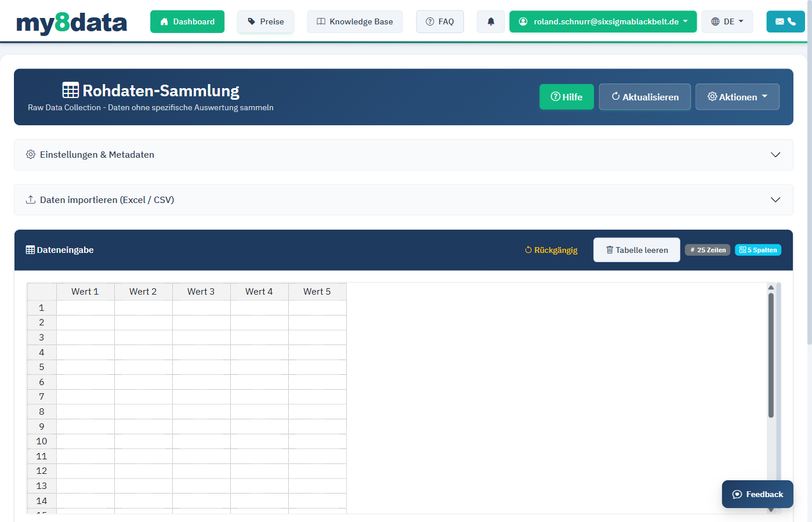Image resolution: width=812 pixels, height=522 pixels.
Task: Click the Rückgängig undo link
Action: click(x=551, y=250)
